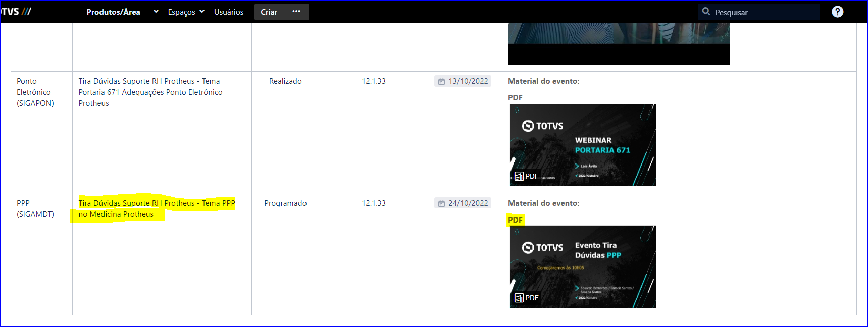Screen dimensions: 868x327
Task: Click the 24/10/2022 date lozenge
Action: coord(463,203)
